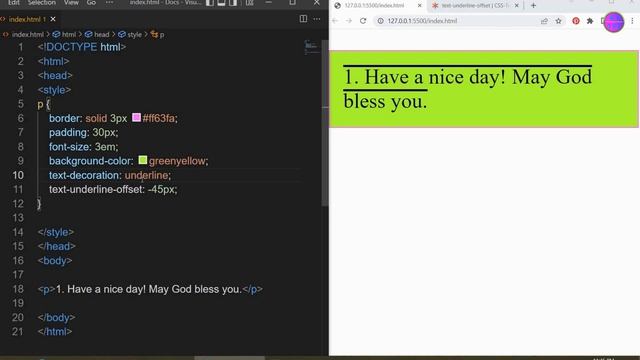
Task: Open the Selection menu in VS Code
Action: tap(42, 2)
